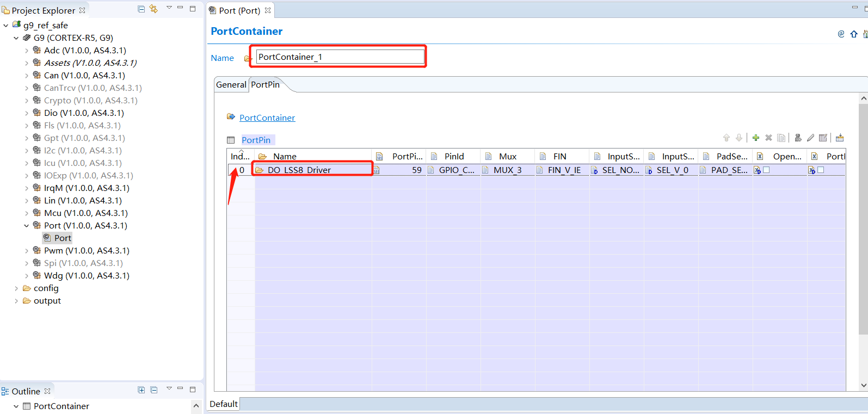Click the @ icon at top right of editor
Image resolution: width=868 pixels, height=414 pixels.
pos(841,34)
